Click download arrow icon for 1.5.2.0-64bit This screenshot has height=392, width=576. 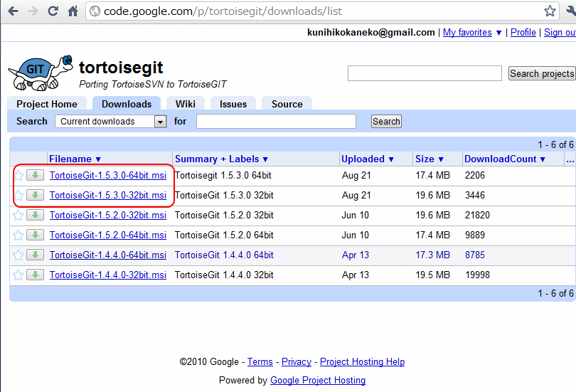pos(36,235)
